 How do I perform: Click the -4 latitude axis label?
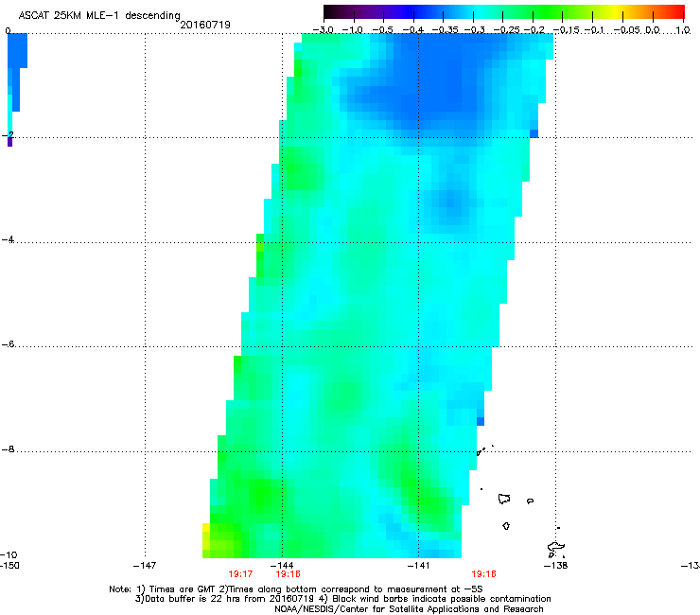click(x=8, y=239)
